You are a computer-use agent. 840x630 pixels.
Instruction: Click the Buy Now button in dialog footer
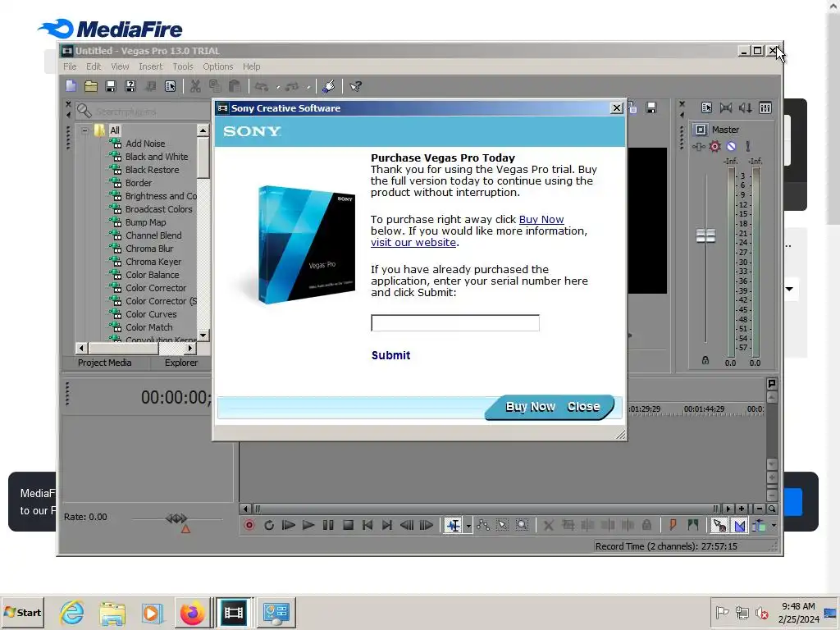tap(531, 407)
